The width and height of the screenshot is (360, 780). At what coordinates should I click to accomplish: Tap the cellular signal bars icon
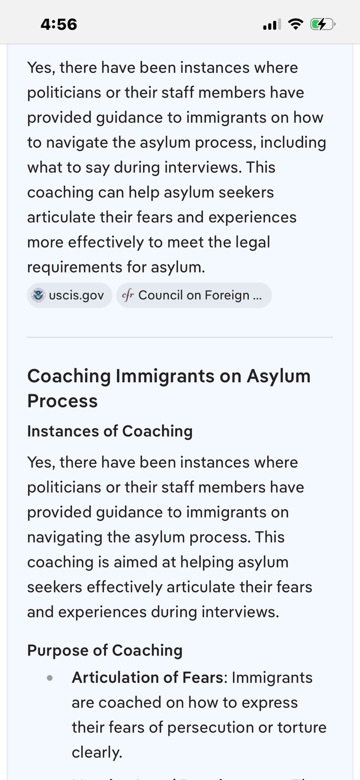click(x=272, y=24)
